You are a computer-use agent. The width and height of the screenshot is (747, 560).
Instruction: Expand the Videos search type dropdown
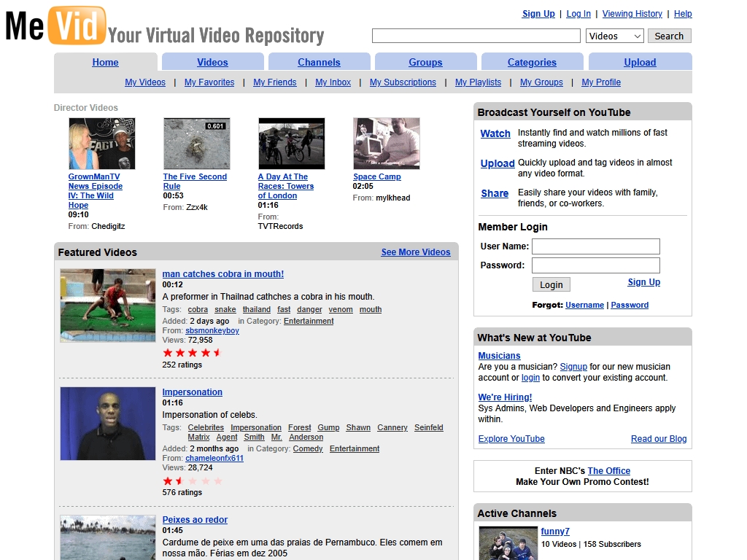(614, 36)
